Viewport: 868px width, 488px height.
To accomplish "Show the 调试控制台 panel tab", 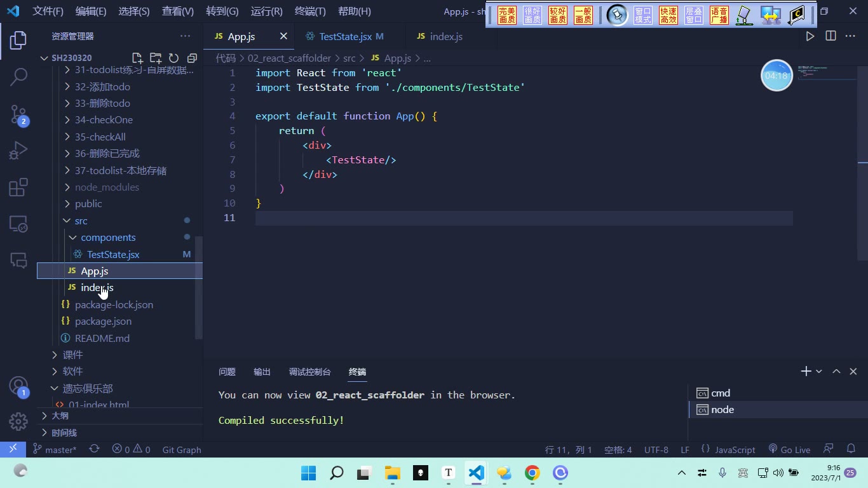I will [310, 372].
